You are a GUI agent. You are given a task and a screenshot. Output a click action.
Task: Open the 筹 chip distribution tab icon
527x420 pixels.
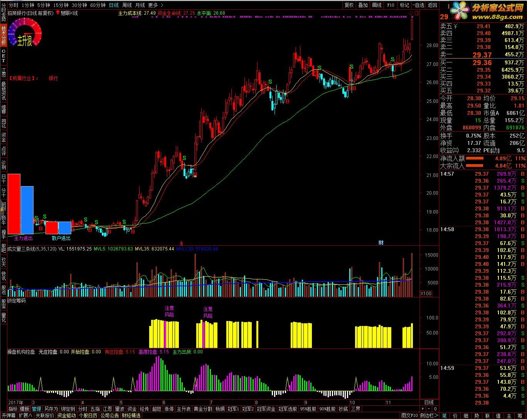pyautogui.click(x=520, y=416)
